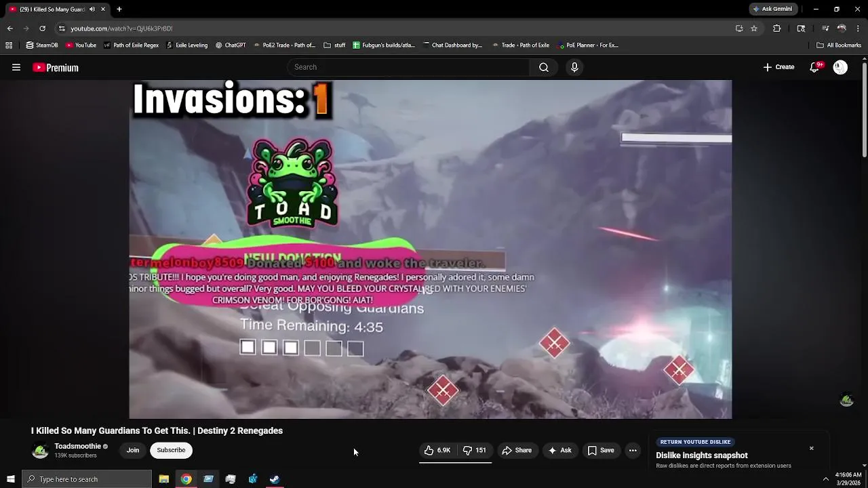Show hidden system tray icons
The height and width of the screenshot is (488, 868).
point(825,479)
